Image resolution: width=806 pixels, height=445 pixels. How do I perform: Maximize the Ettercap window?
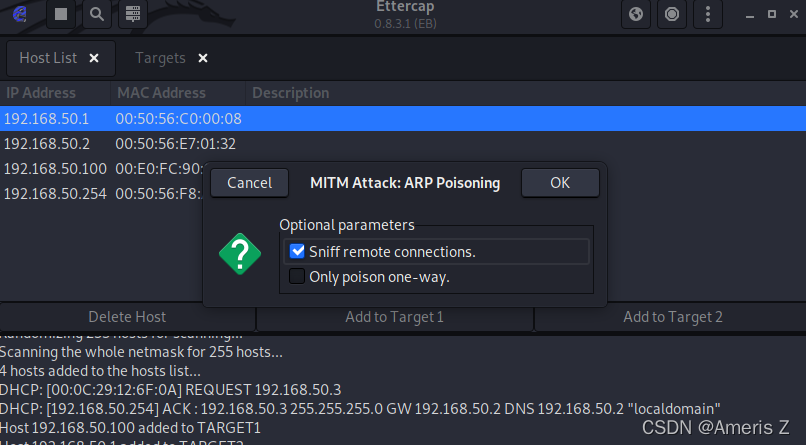[772, 14]
